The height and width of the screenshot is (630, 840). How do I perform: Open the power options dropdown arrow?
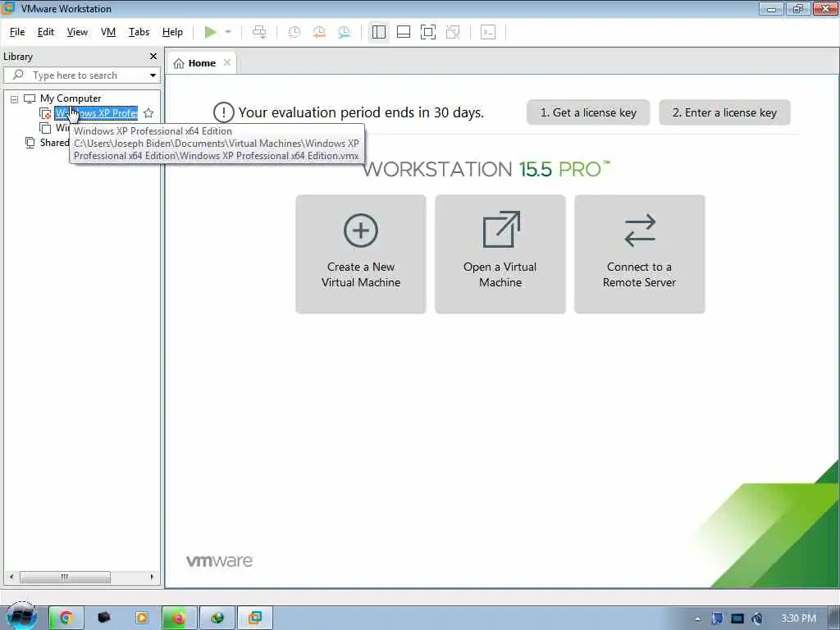[x=228, y=32]
